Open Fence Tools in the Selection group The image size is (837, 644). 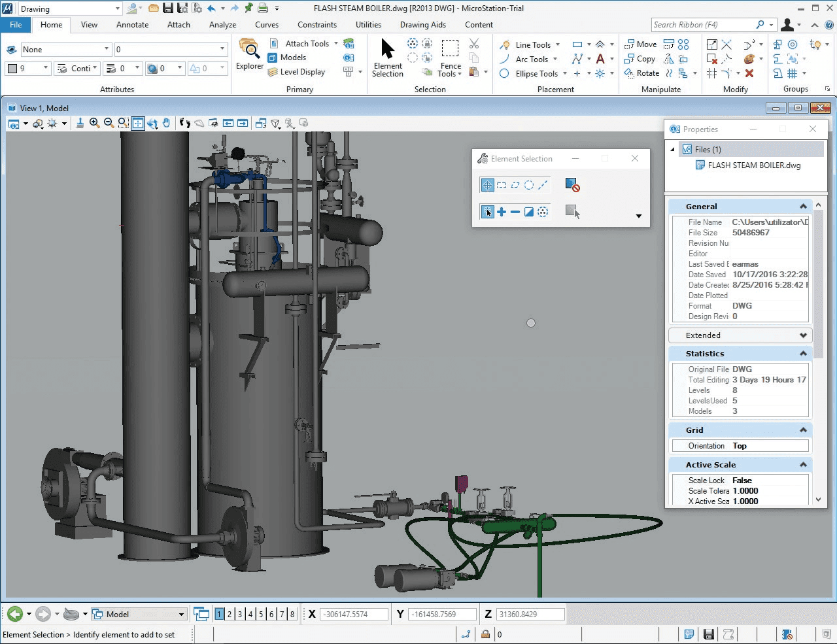pos(450,57)
